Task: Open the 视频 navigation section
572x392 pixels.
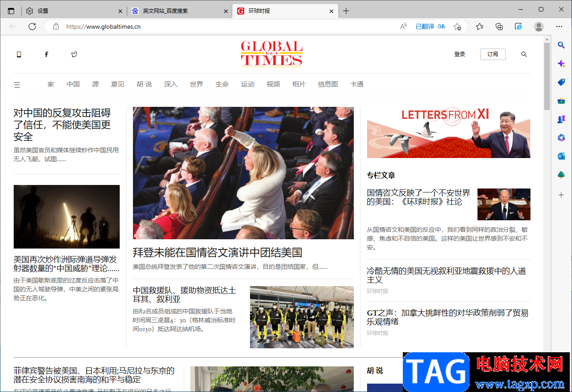Action: tap(273, 84)
